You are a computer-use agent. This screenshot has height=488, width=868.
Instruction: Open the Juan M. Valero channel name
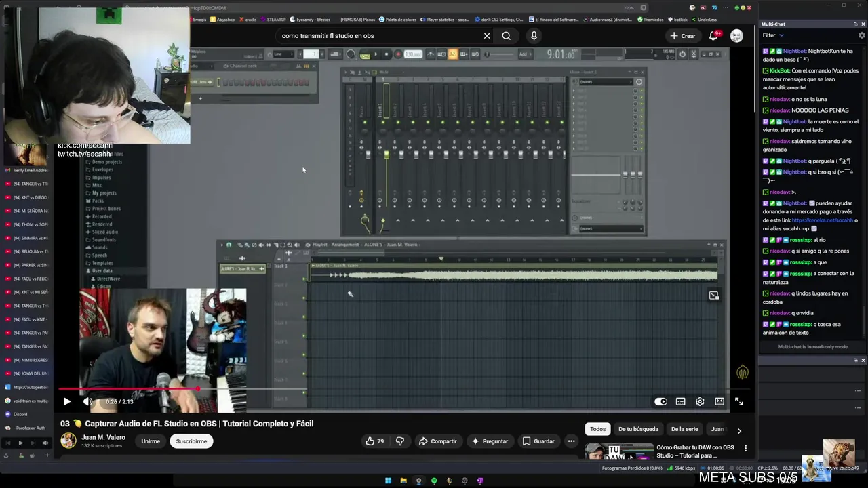[x=103, y=437]
